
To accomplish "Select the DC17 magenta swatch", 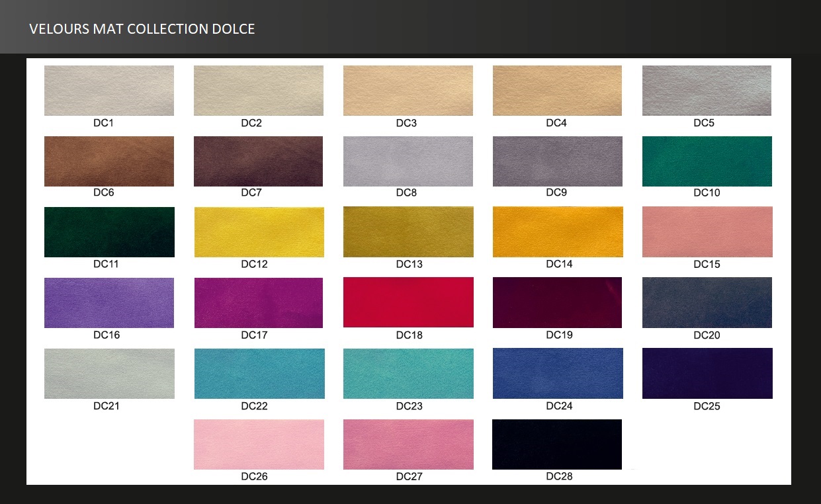I will point(259,303).
